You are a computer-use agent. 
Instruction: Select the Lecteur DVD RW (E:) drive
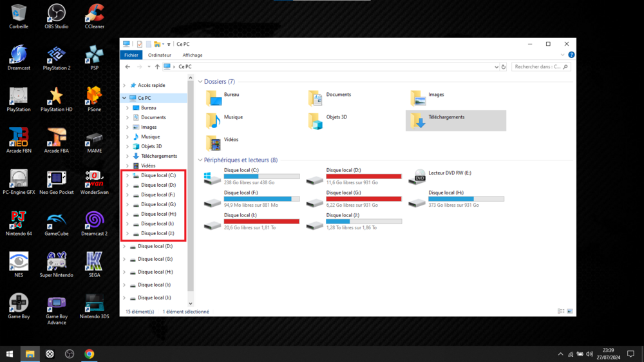417,177
